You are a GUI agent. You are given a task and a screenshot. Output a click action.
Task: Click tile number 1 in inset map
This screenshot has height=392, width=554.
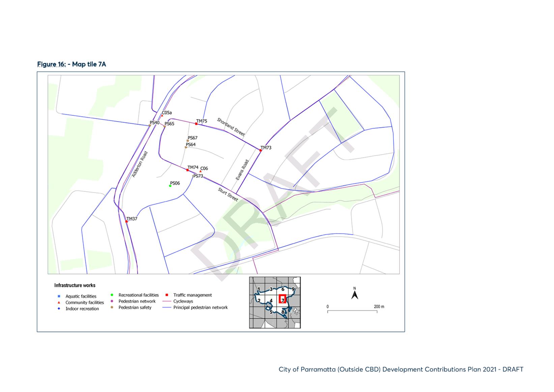(259, 289)
